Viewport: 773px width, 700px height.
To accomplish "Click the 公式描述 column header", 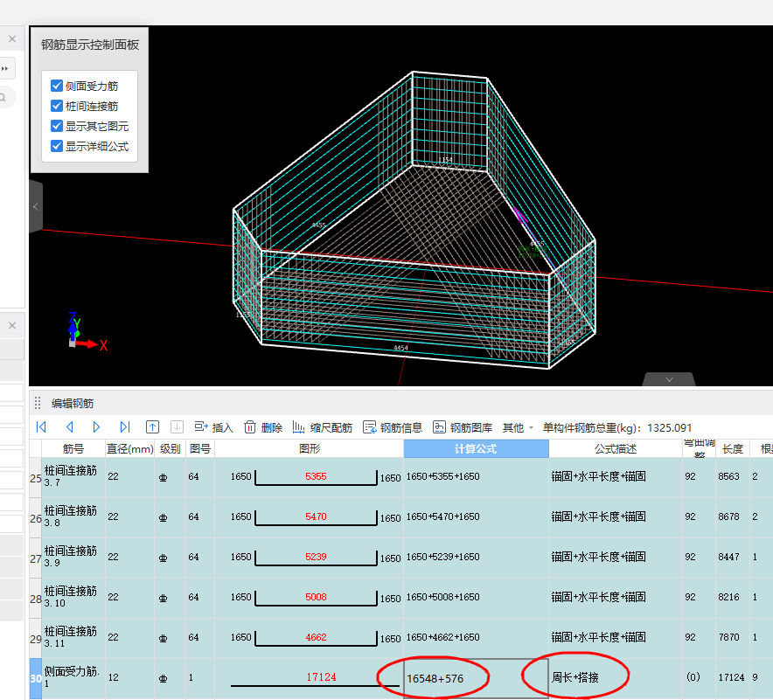I will click(616, 449).
